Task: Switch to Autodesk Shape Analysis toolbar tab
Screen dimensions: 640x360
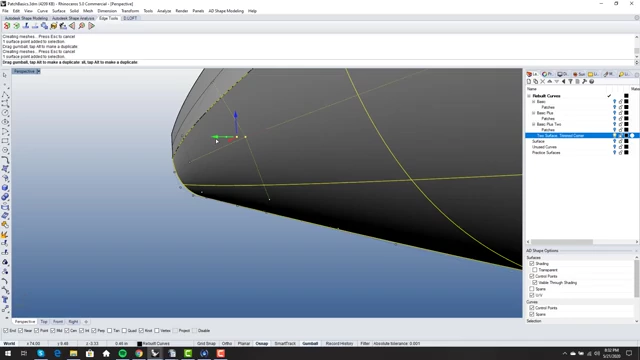Action: click(x=73, y=18)
